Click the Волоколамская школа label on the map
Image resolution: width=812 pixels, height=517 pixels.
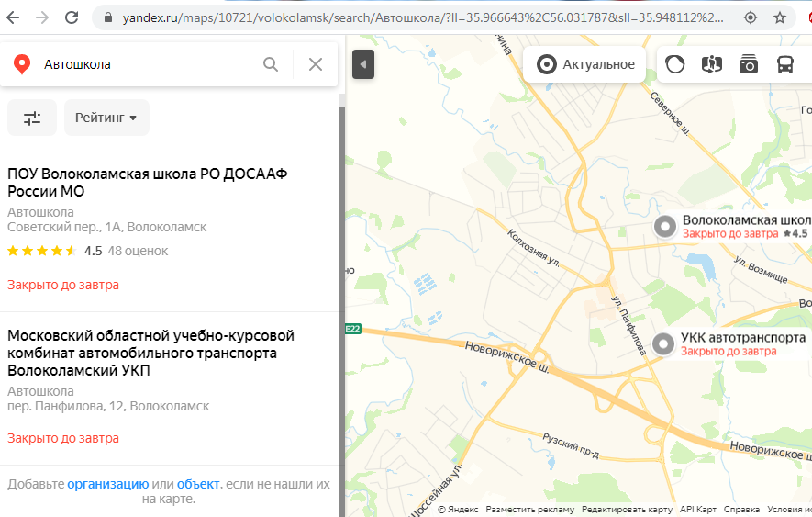pyautogui.click(x=747, y=219)
